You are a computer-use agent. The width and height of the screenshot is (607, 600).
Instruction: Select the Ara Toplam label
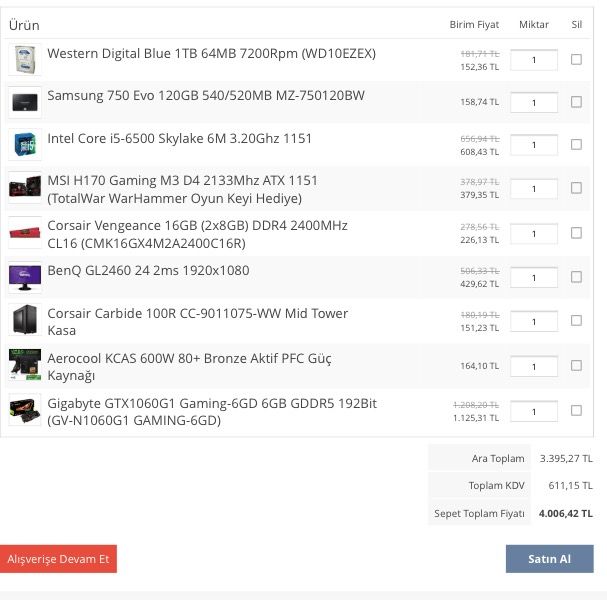(498, 458)
